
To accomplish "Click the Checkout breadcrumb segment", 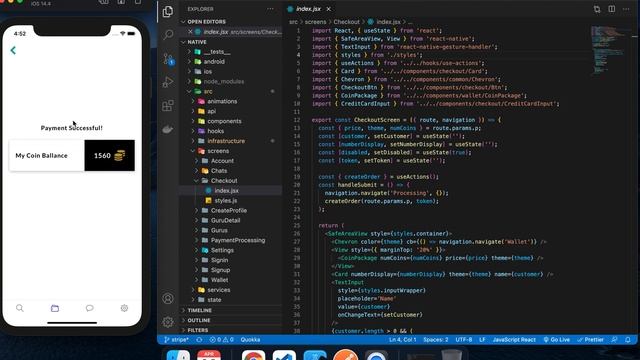I will click(x=347, y=22).
